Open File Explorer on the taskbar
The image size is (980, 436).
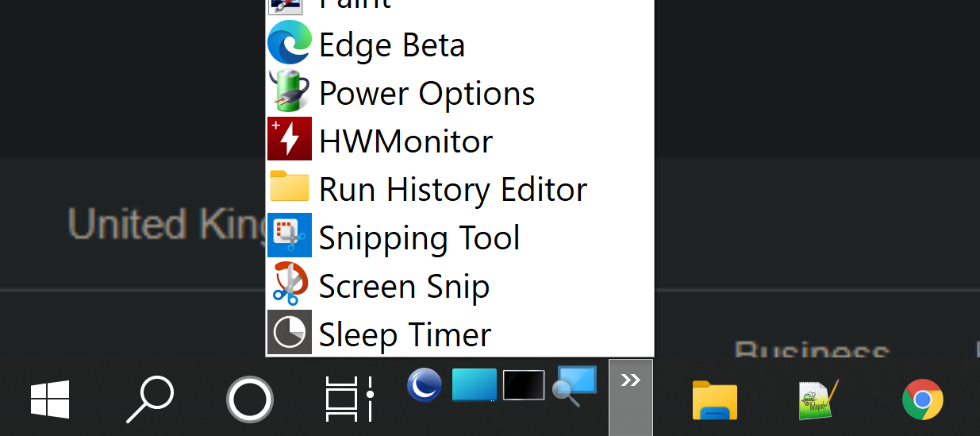tap(715, 399)
